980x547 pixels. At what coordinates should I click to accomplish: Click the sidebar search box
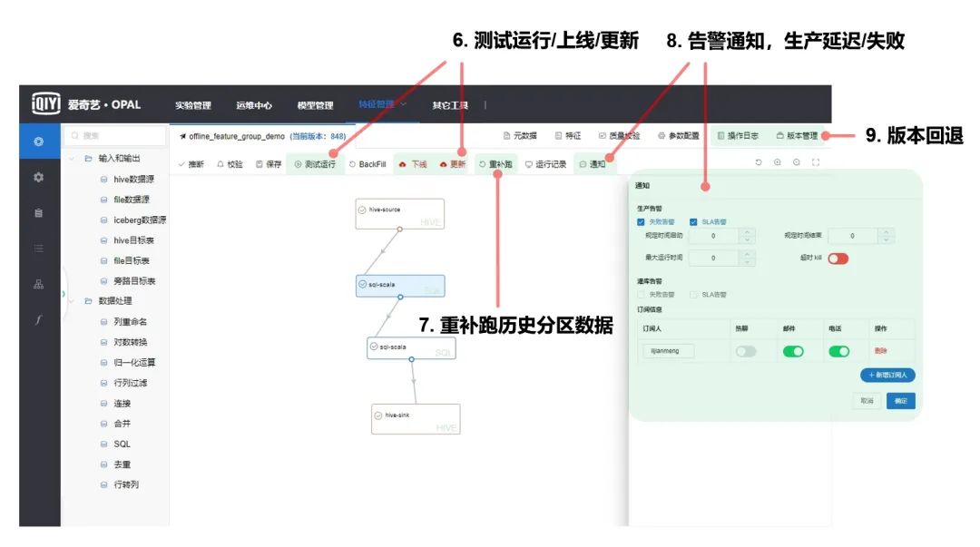[115, 135]
